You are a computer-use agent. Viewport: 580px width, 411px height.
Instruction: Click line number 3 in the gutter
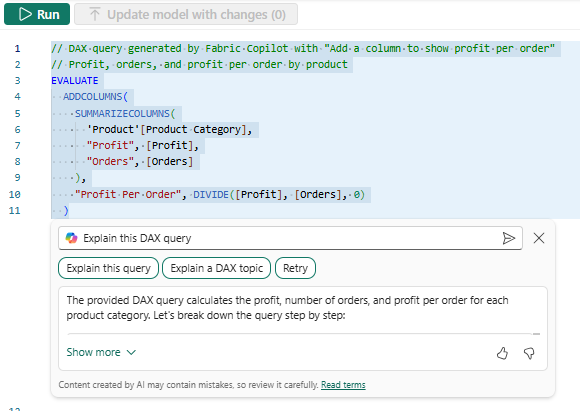pyautogui.click(x=17, y=81)
